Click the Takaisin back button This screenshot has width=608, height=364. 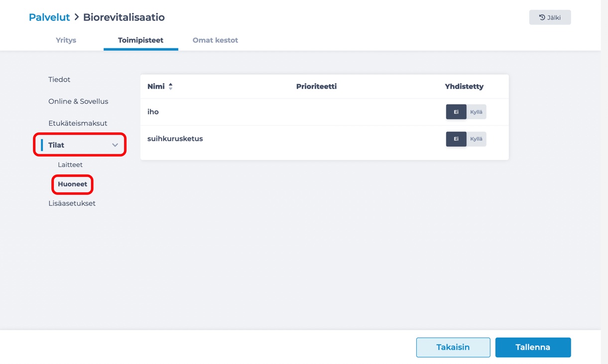(453, 348)
